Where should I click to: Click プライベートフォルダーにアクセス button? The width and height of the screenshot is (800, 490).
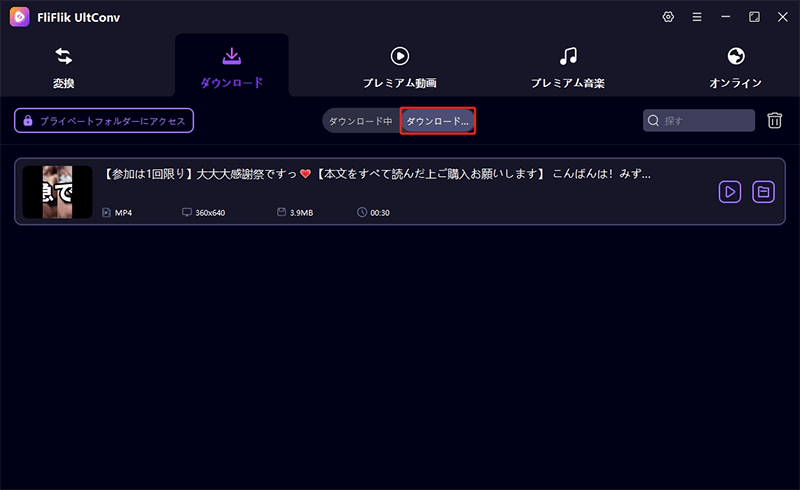click(x=104, y=121)
